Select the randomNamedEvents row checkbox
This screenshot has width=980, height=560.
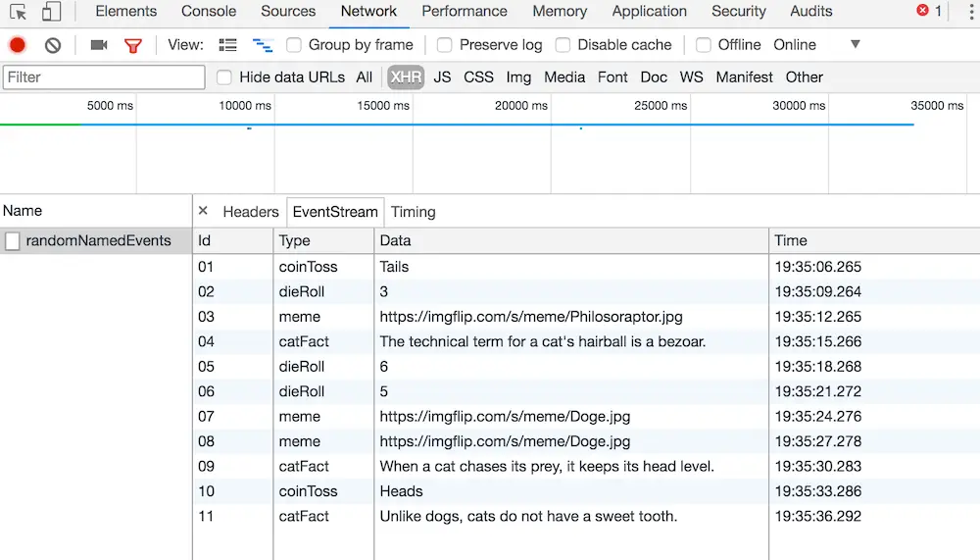pos(13,241)
